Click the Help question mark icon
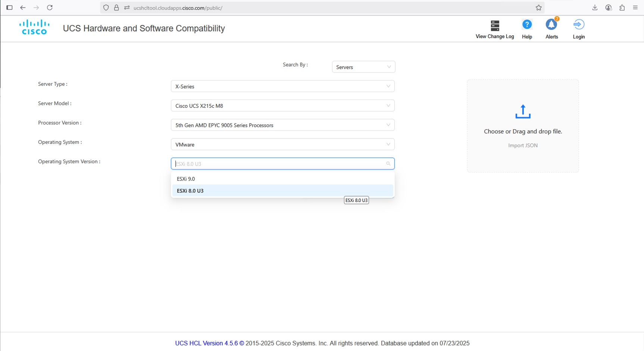Viewport: 644px width, 351px height. [527, 25]
